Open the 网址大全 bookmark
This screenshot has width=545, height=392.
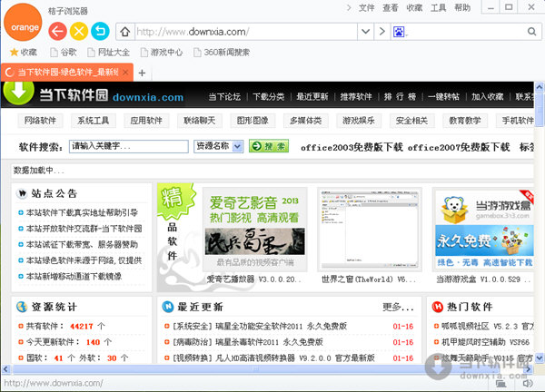tap(108, 53)
